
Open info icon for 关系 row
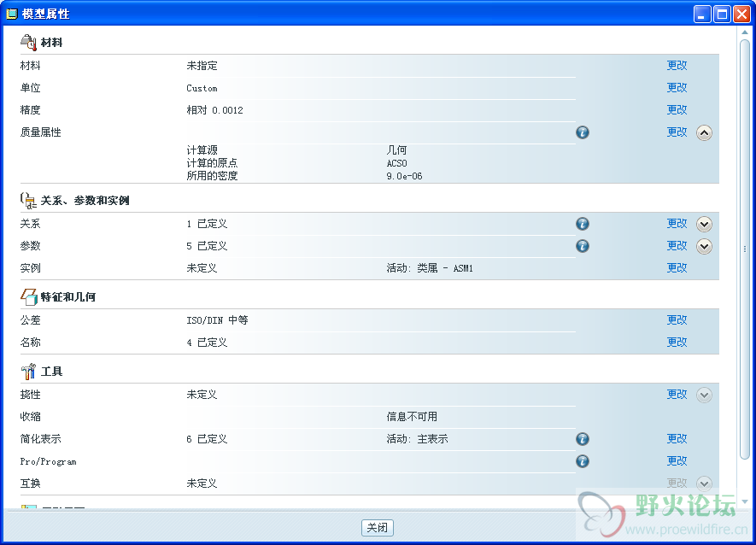[583, 224]
